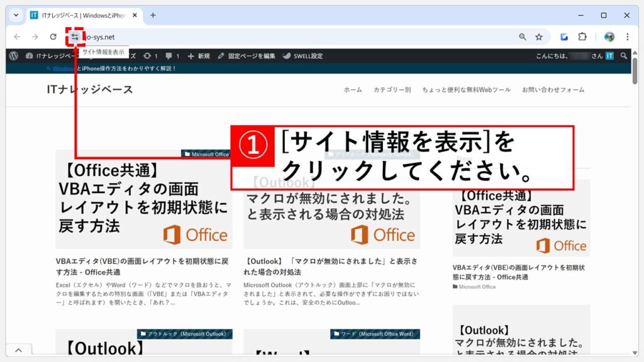644x362 pixels.
Task: Click the view site information icon
Action: pos(75,37)
